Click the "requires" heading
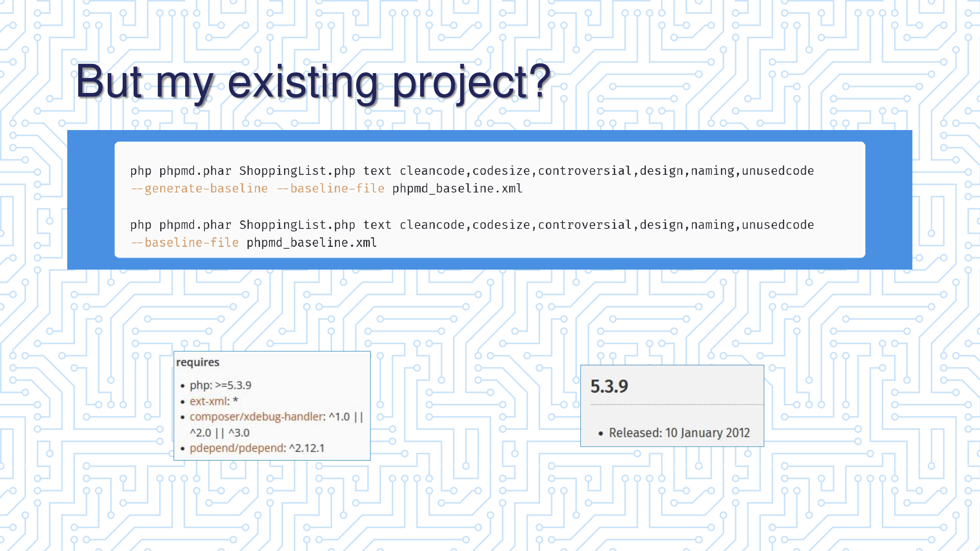 (197, 363)
